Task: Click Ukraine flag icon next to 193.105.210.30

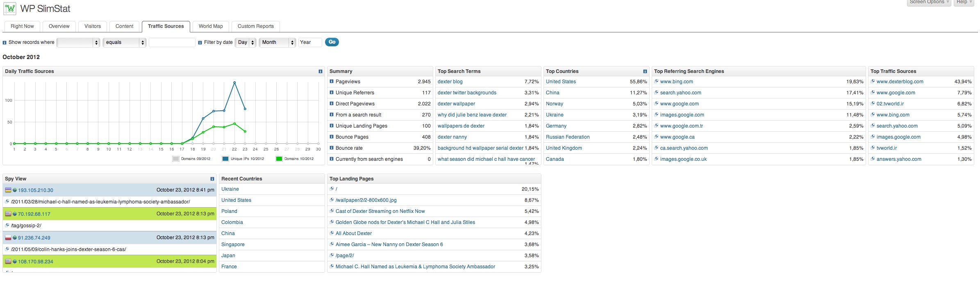Action: click(x=8, y=190)
